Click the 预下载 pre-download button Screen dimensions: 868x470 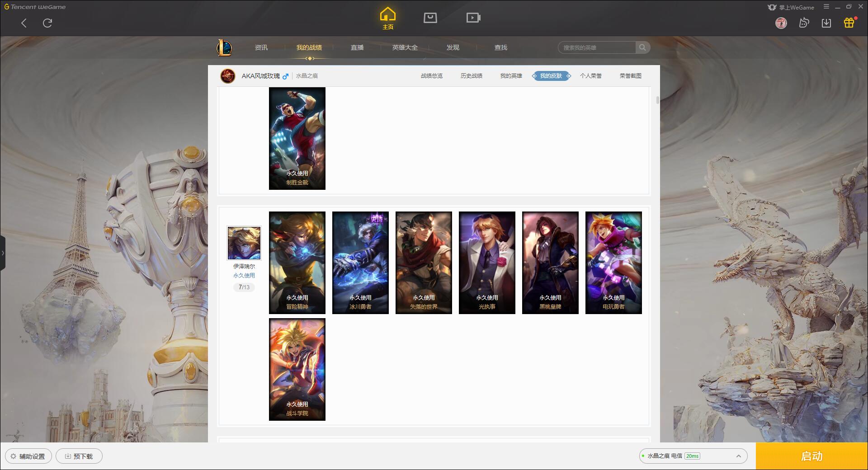(79, 456)
